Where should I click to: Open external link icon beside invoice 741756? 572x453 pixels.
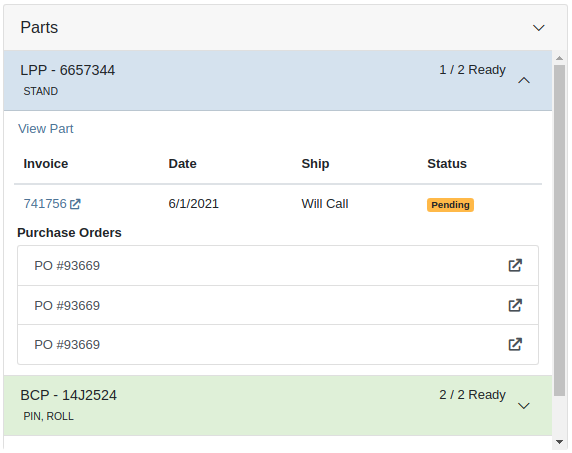(75, 204)
